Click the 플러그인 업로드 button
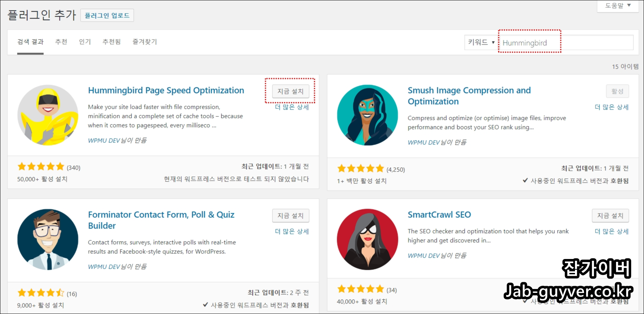644x314 pixels. (107, 15)
